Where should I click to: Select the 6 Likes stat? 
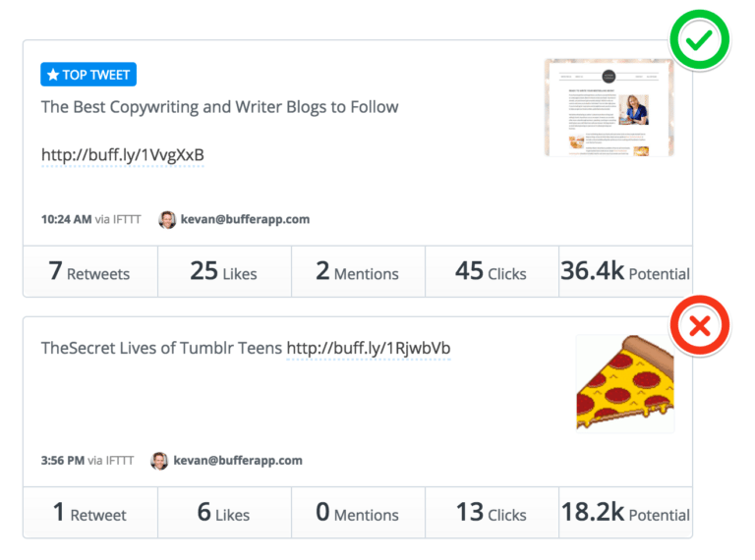pos(224,512)
